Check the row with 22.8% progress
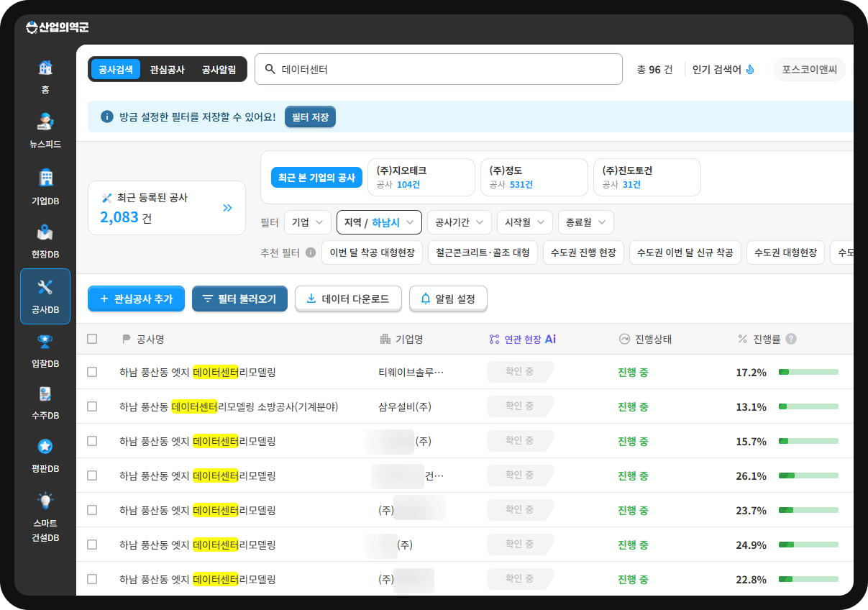The width and height of the screenshot is (868, 610). (x=92, y=579)
